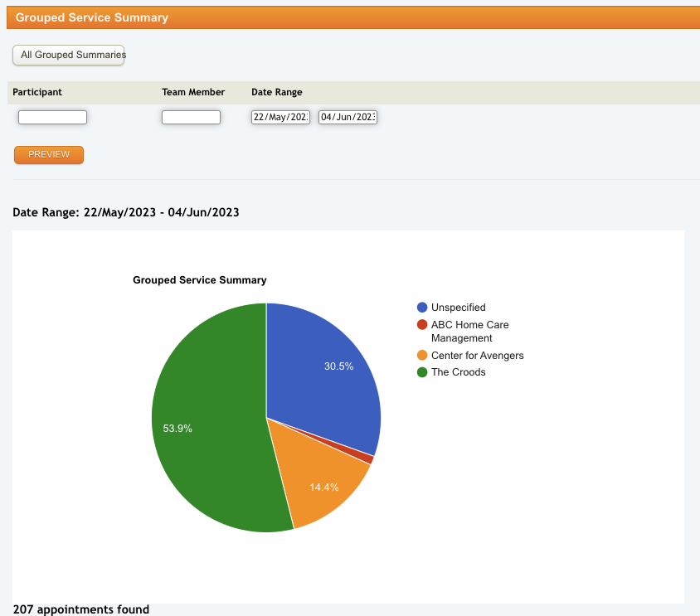The width and height of the screenshot is (700, 616).
Task: Click the orange PREVIEW button
Action: (49, 154)
